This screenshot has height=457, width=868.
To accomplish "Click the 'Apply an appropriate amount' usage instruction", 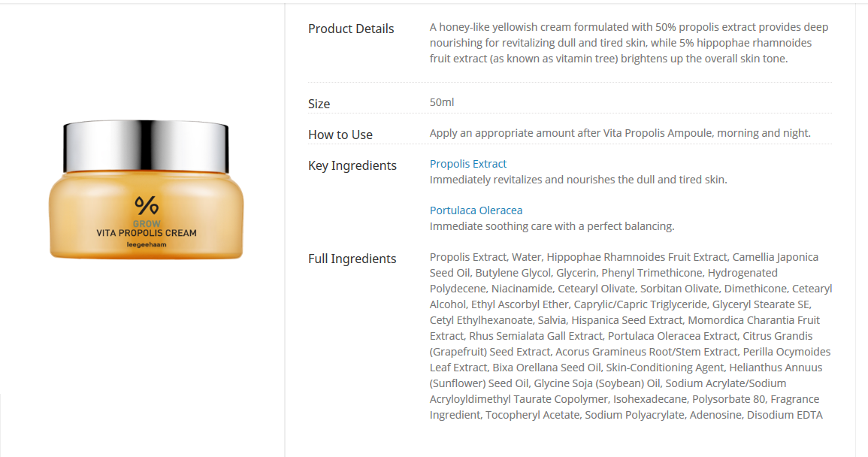I will [x=620, y=133].
